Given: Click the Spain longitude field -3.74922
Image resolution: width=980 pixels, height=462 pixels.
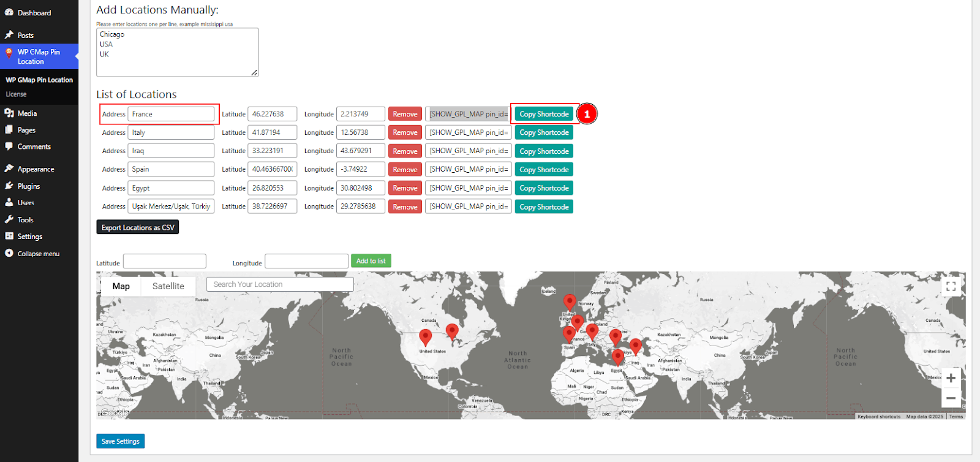Looking at the screenshot, I should point(361,169).
